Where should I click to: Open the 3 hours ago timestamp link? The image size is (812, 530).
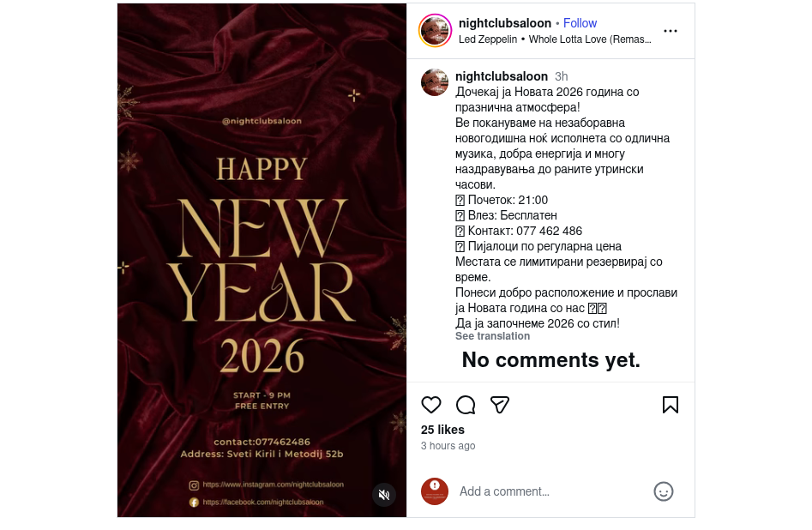[448, 446]
